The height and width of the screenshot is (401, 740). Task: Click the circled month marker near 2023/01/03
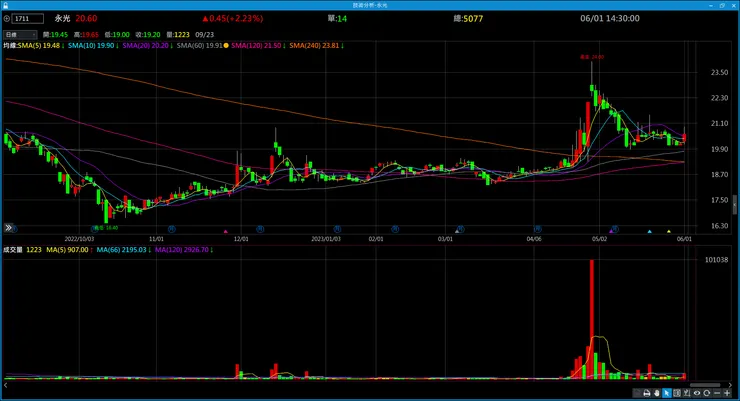point(337,229)
